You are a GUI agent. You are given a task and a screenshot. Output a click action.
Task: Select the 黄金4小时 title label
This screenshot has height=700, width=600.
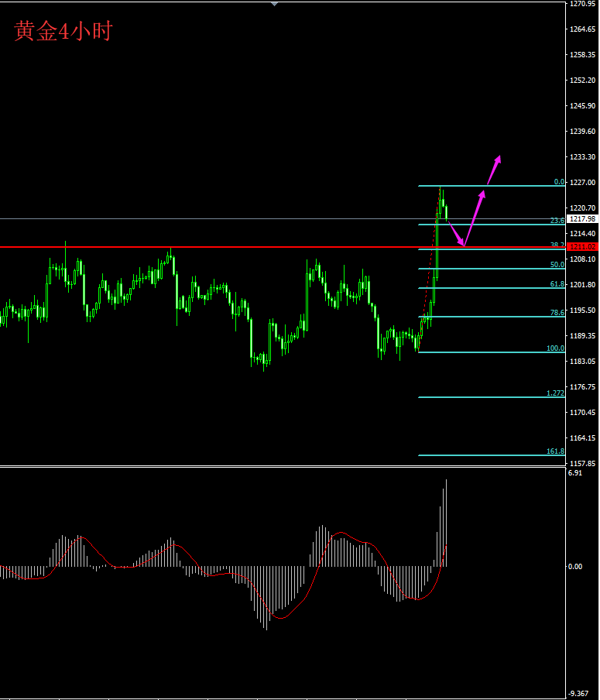tap(63, 31)
